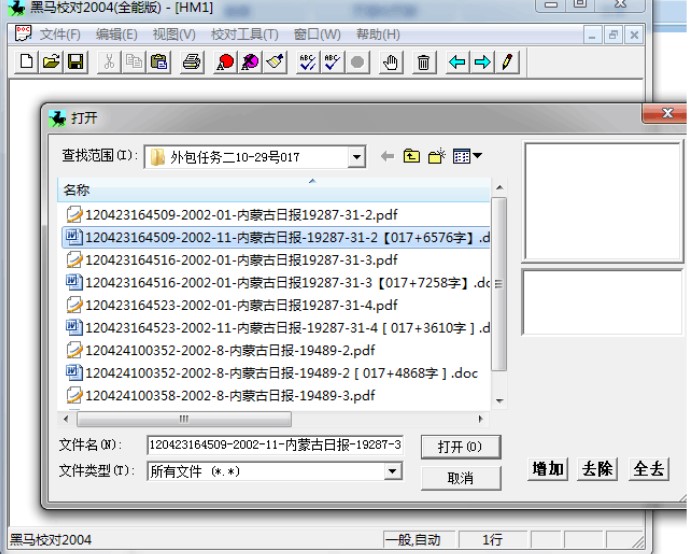Print document with printer icon
The height and width of the screenshot is (554, 691).
pyautogui.click(x=192, y=62)
